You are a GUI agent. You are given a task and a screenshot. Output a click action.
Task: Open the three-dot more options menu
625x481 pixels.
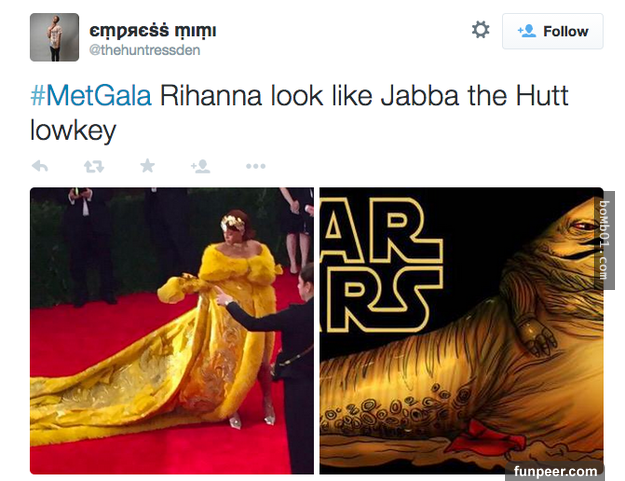point(256,166)
